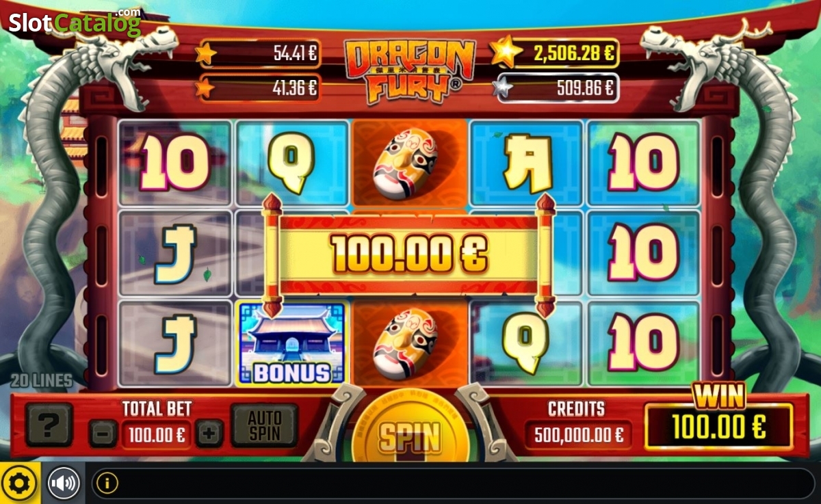
Task: Increase total bet with plus button
Action: point(210,434)
